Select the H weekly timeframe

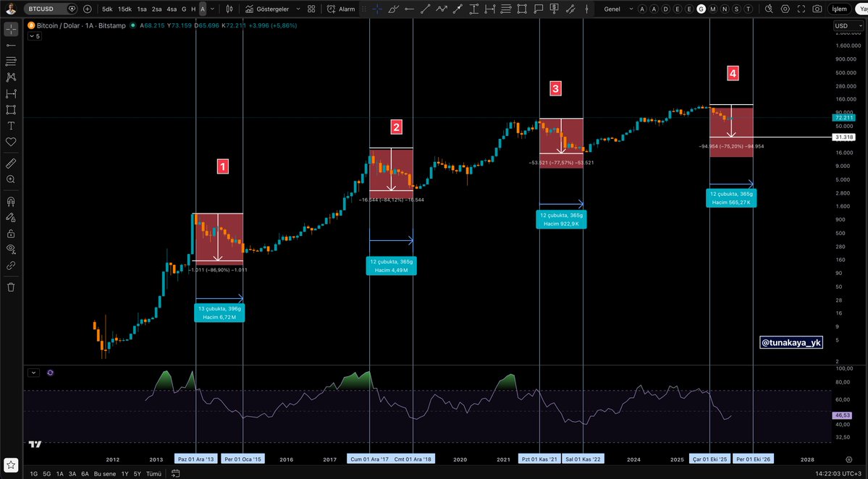(x=193, y=9)
